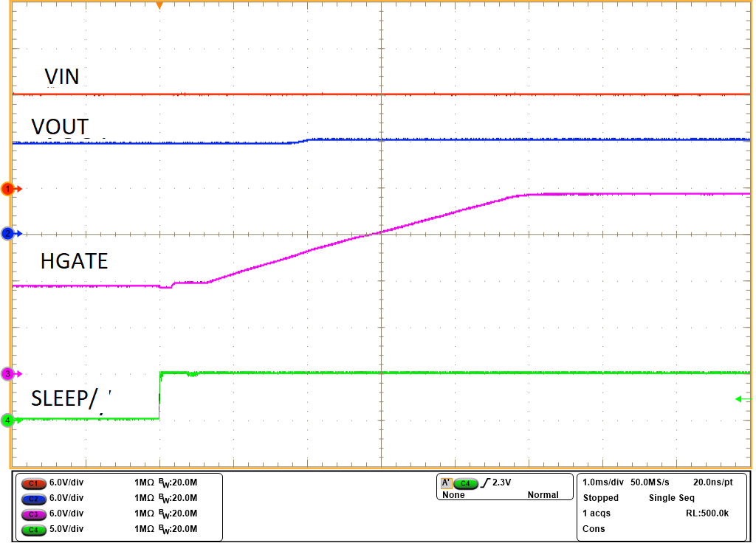Click the red C1 channel badge
756x543 pixels.
pyautogui.click(x=34, y=483)
